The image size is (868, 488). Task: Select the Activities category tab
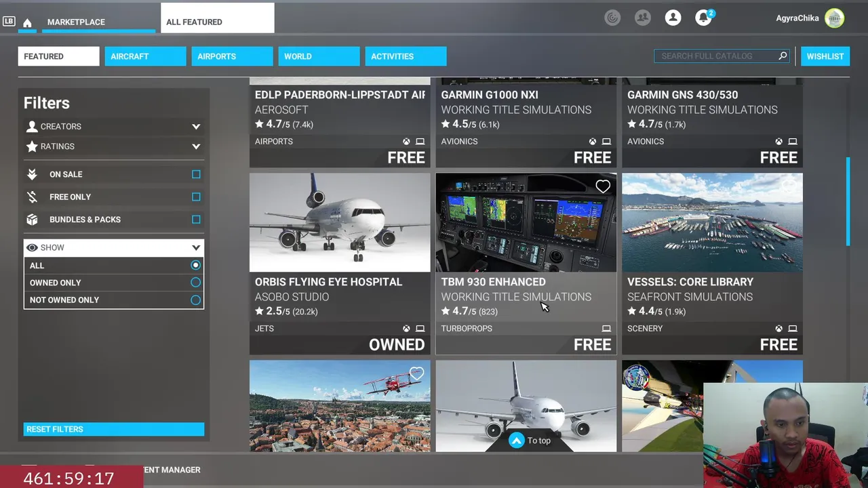click(406, 56)
